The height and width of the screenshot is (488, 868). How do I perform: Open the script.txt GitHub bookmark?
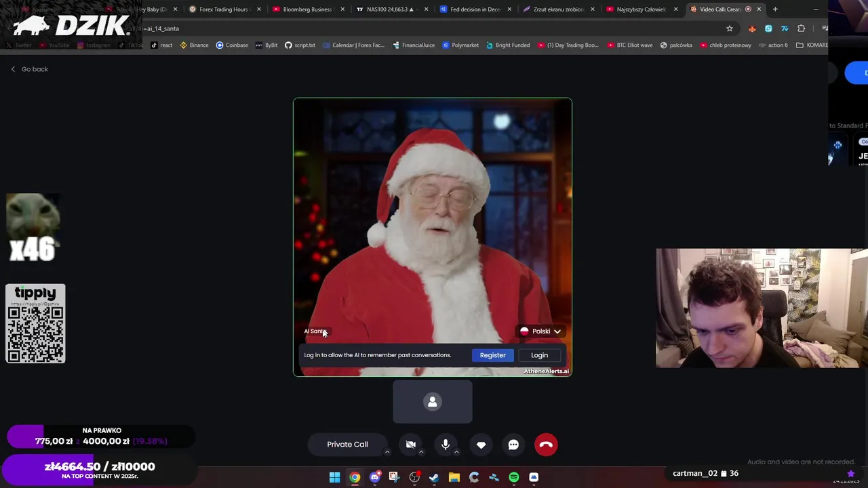point(300,45)
